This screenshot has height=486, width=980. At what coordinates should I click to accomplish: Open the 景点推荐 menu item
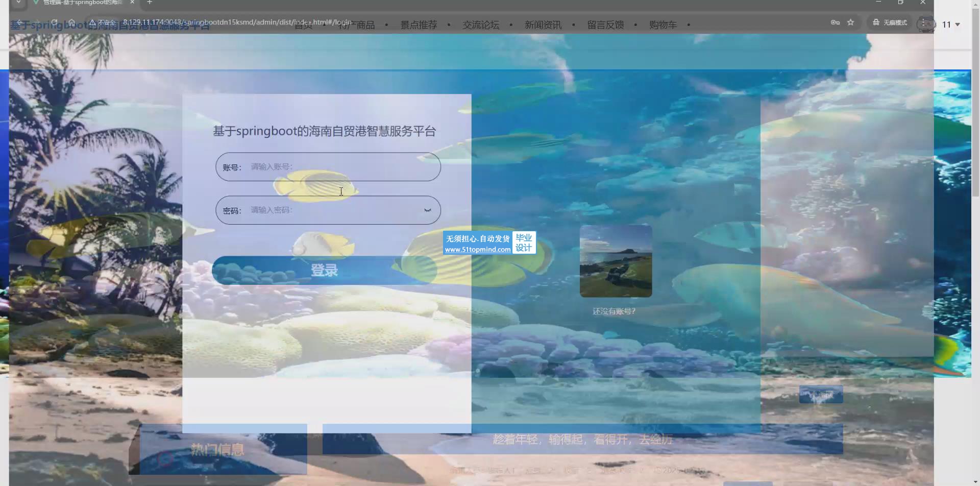pos(419,25)
